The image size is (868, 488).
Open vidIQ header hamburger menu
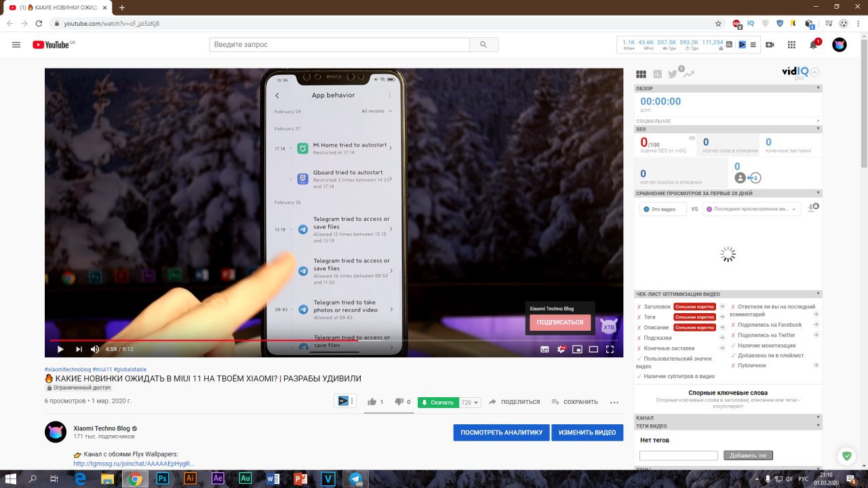click(753, 45)
